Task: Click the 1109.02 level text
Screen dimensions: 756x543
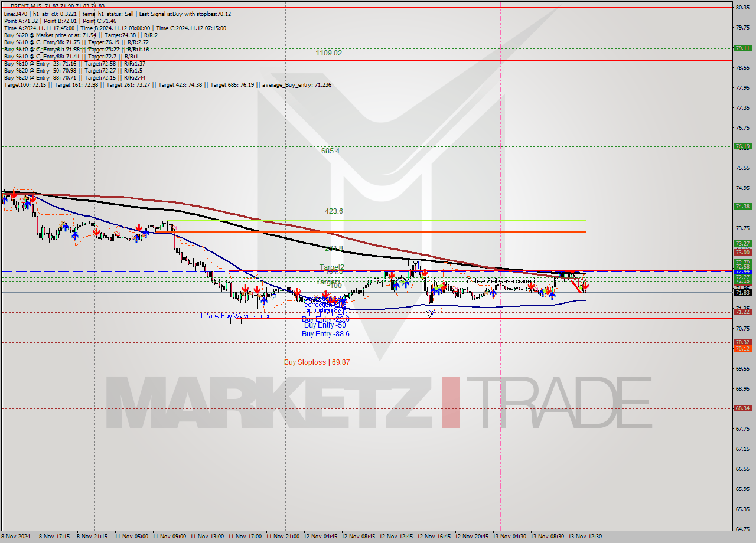Action: (x=329, y=53)
